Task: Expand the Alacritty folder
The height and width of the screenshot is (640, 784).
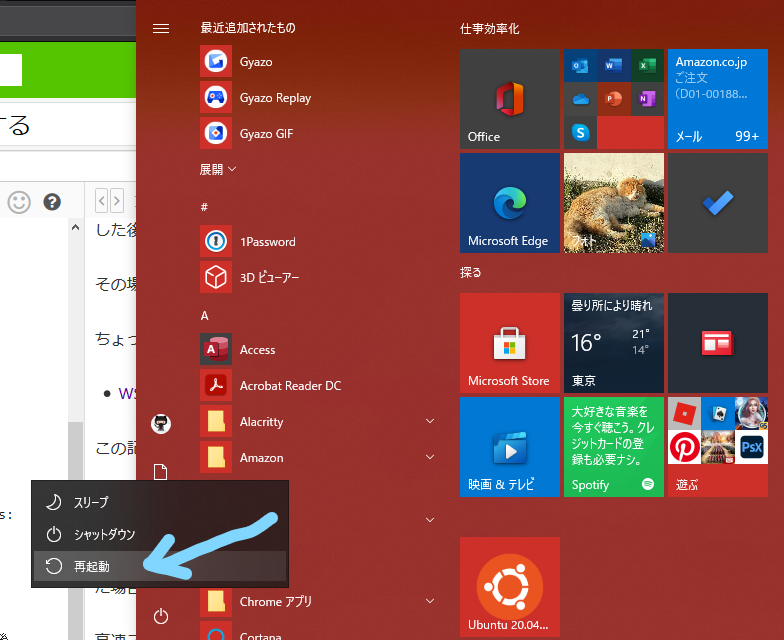Action: (318, 422)
